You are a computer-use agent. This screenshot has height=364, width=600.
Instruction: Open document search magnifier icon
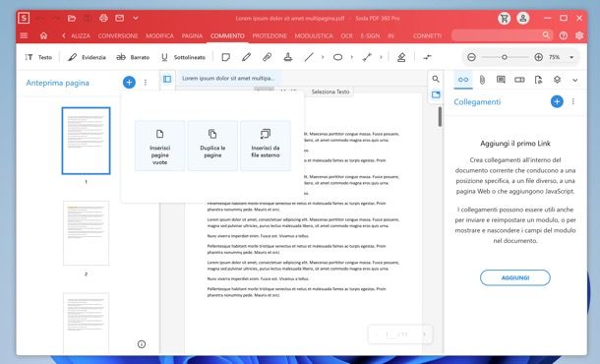[436, 79]
